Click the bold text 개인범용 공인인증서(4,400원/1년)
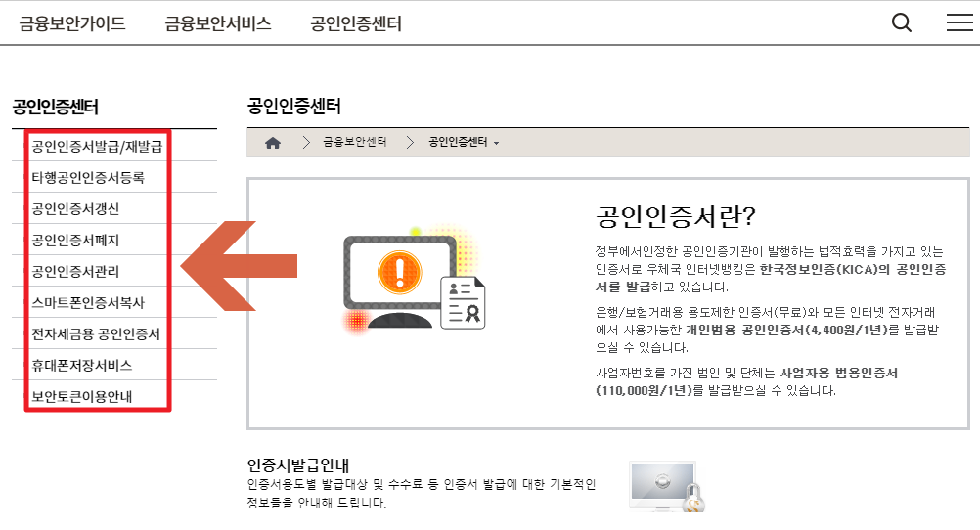The image size is (980, 530). [787, 330]
